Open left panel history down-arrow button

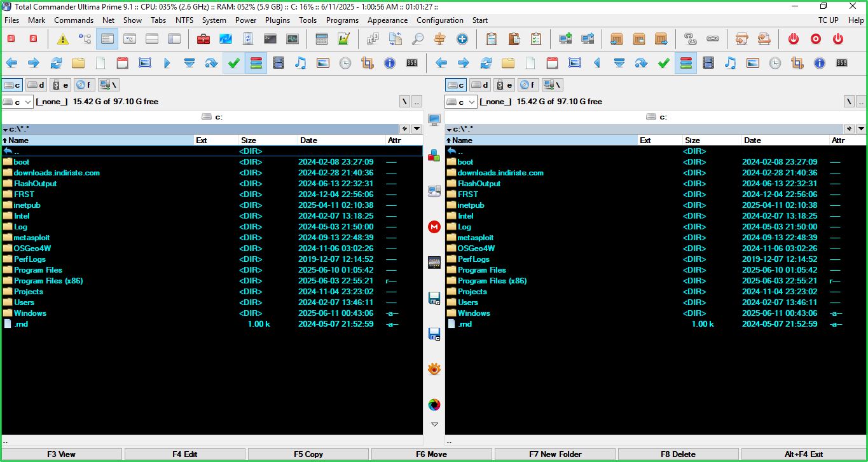tap(417, 129)
